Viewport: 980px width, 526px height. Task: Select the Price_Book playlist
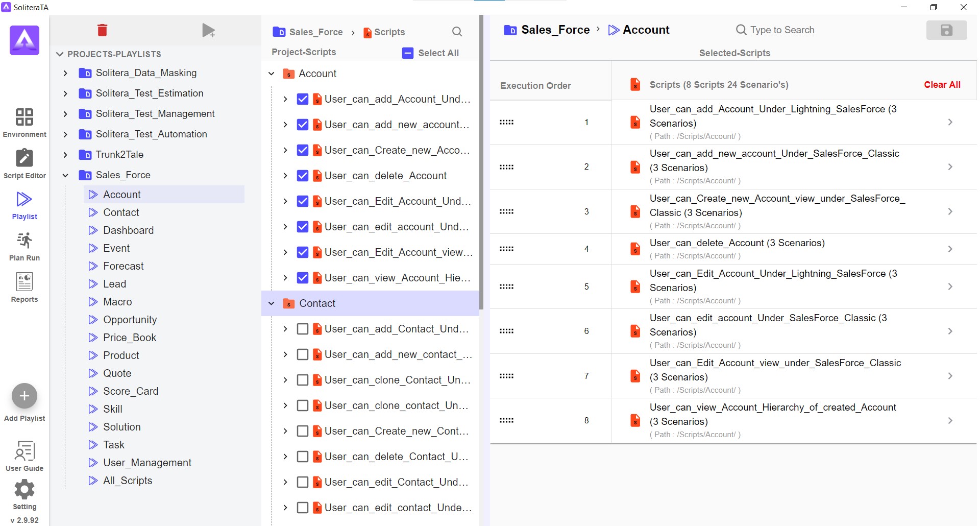(x=130, y=338)
